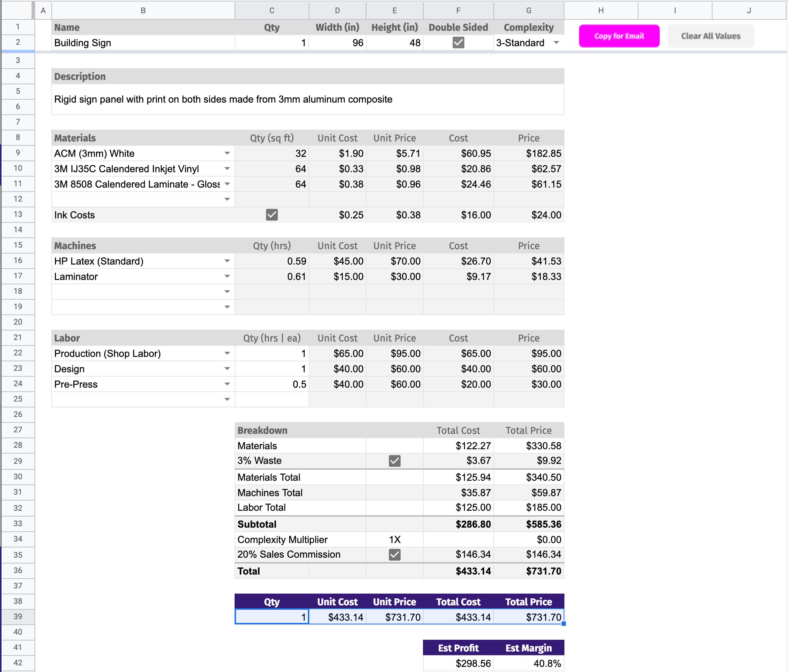Screen dimensions: 788x672
Task: Toggle the 3% Waste checkbox
Action: [394, 461]
